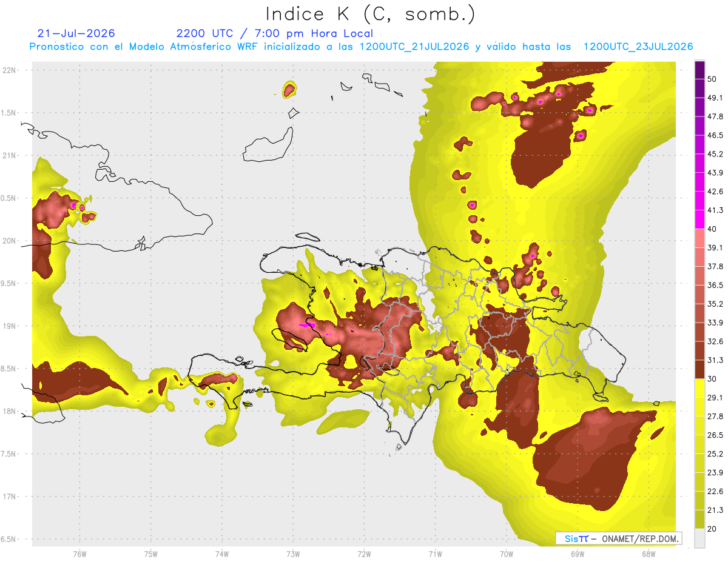Screen dimensions: 728x562
Task: Click the initialization stamp "1200UTC_21JUL2026"
Action: pos(414,47)
